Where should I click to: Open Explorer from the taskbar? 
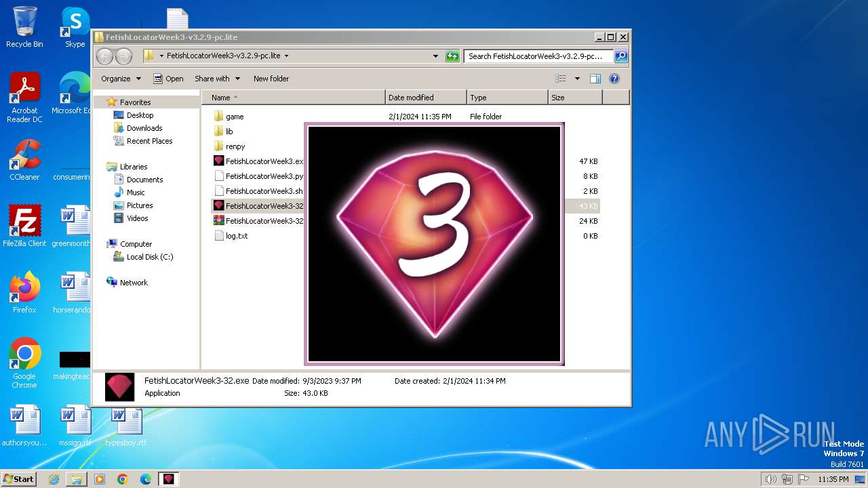click(x=77, y=479)
